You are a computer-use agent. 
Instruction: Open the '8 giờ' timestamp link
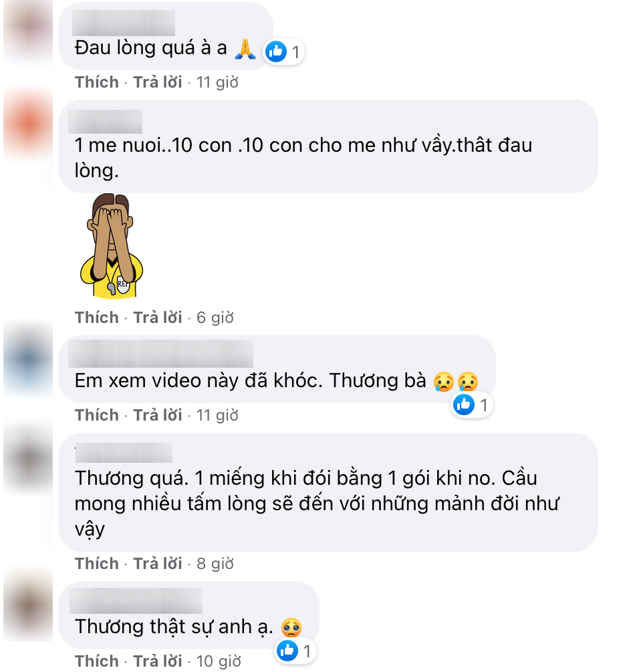[215, 564]
